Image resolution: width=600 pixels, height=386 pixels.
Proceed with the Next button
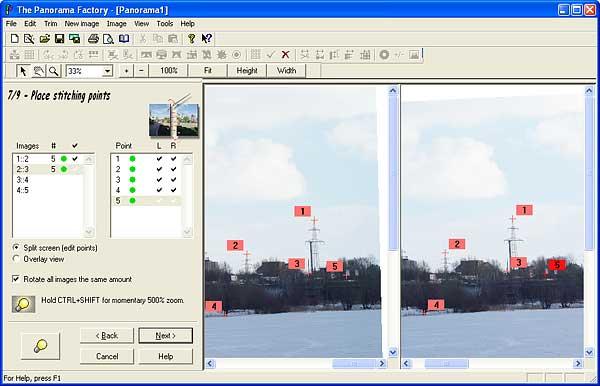click(166, 336)
